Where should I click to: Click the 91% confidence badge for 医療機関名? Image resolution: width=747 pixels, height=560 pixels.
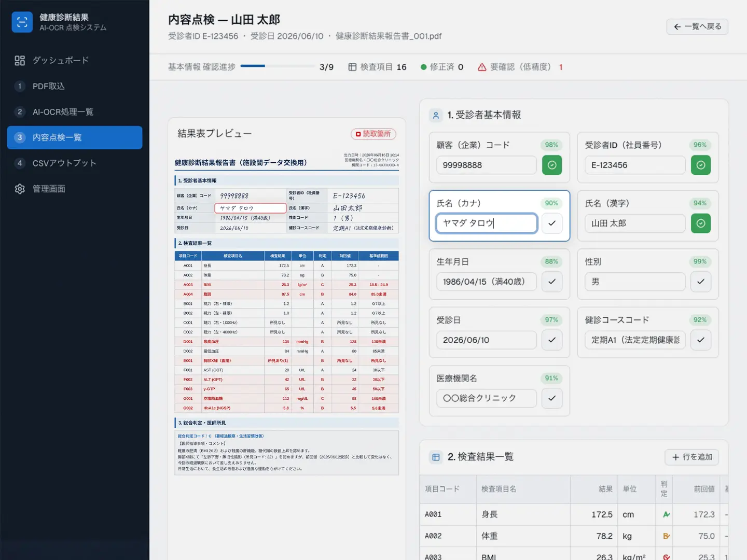pos(551,379)
